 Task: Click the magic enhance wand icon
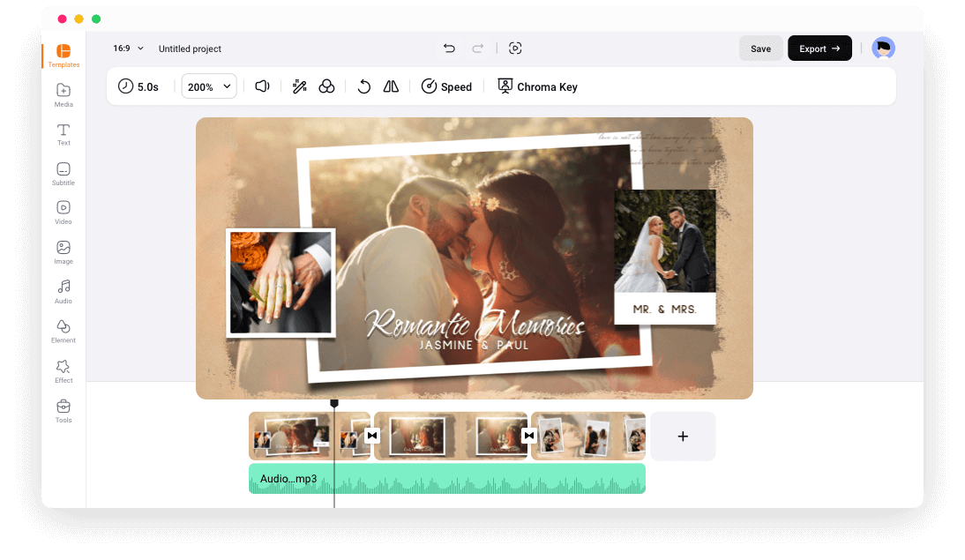click(299, 86)
